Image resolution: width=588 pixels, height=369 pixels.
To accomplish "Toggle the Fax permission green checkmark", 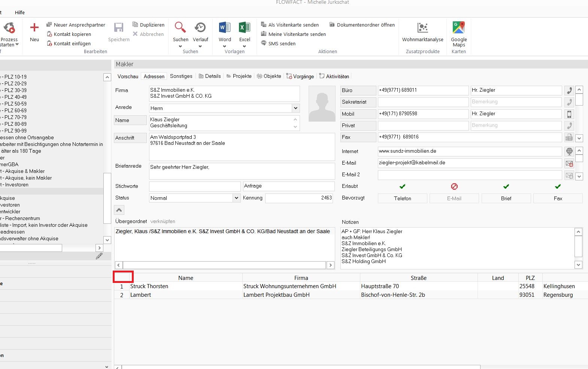I will 558,186.
